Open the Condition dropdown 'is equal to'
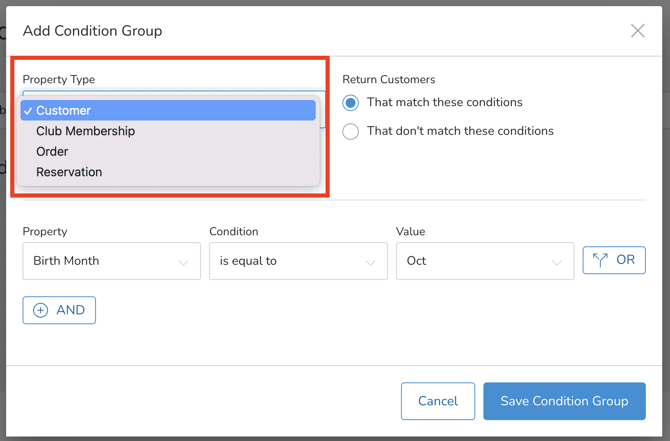 tap(297, 261)
